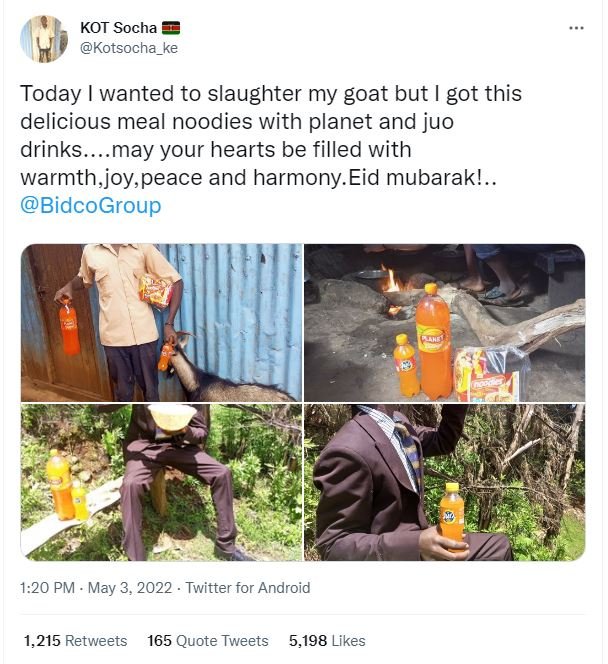This screenshot has width=608, height=664.
Task: Click KOT Socha's profile avatar
Action: pyautogui.click(x=41, y=38)
